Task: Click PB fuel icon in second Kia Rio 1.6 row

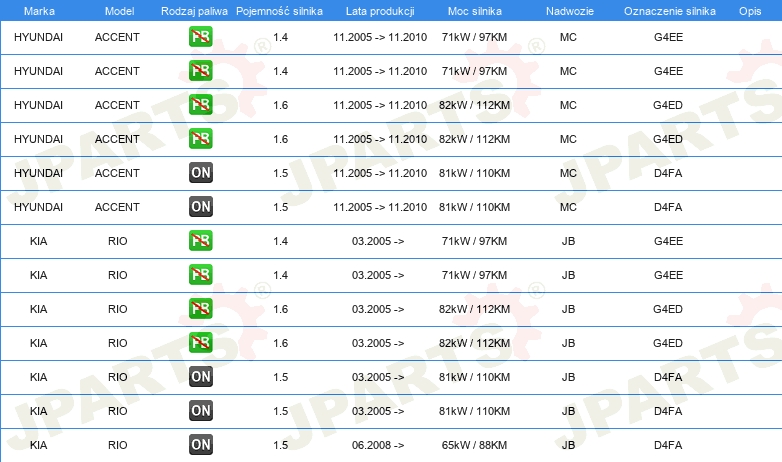Action: 200,342
